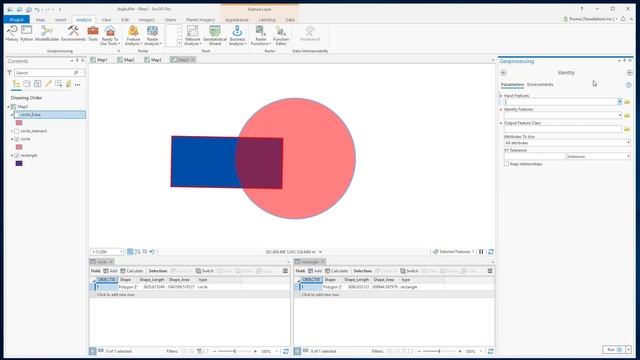
Task: Show List By Editing view
Action: [x=48, y=84]
